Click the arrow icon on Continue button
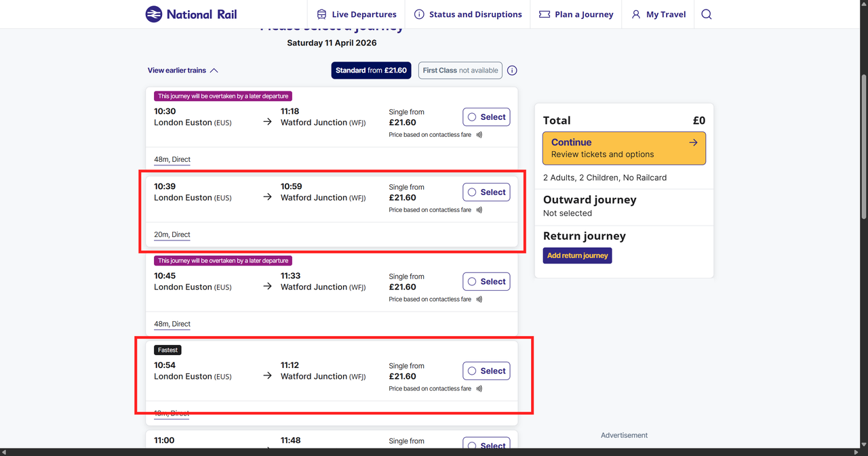868x456 pixels. (693, 142)
